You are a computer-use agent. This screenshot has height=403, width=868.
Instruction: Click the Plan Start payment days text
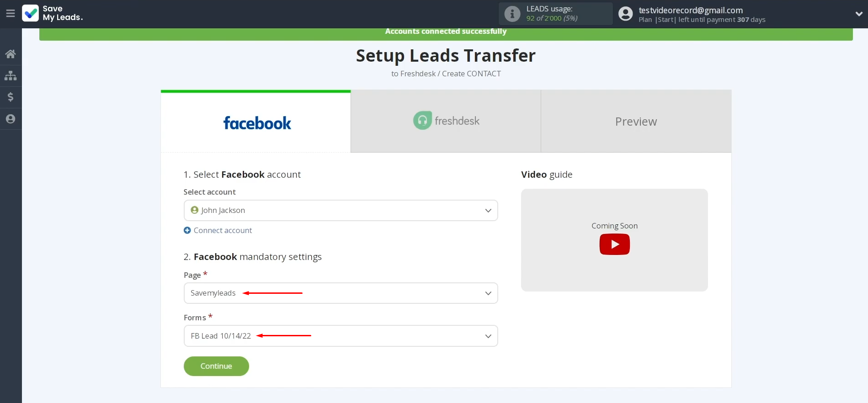[x=702, y=20]
